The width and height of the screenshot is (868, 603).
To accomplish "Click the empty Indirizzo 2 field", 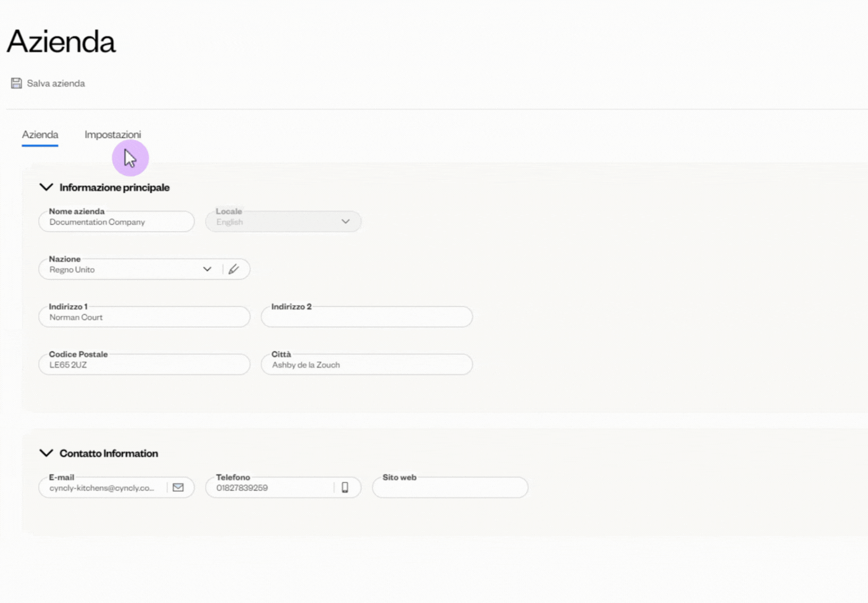I will 367,317.
